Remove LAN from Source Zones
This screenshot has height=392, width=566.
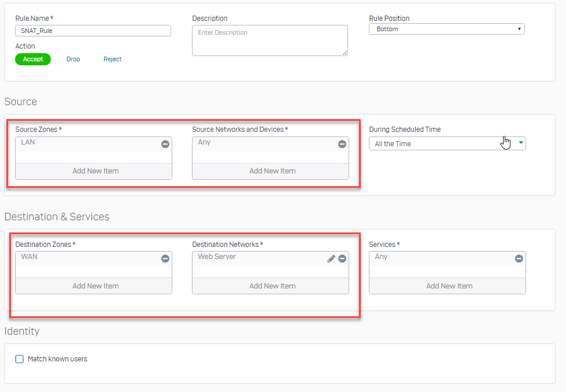coord(165,144)
